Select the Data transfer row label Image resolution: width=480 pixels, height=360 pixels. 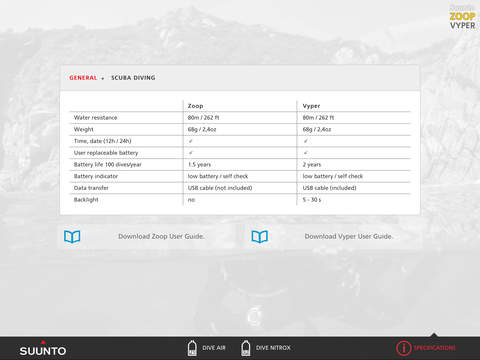tap(91, 188)
